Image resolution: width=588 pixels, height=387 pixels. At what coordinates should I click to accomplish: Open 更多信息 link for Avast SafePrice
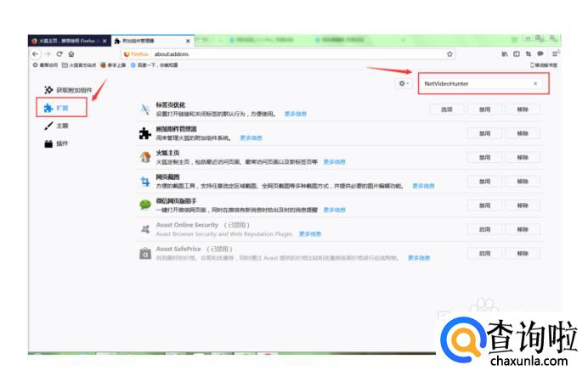tap(419, 258)
